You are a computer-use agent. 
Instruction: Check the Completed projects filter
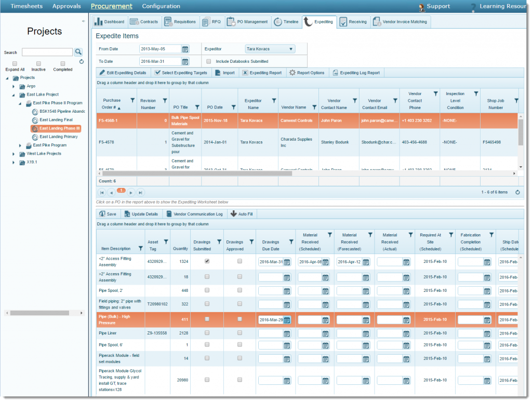[x=62, y=63]
